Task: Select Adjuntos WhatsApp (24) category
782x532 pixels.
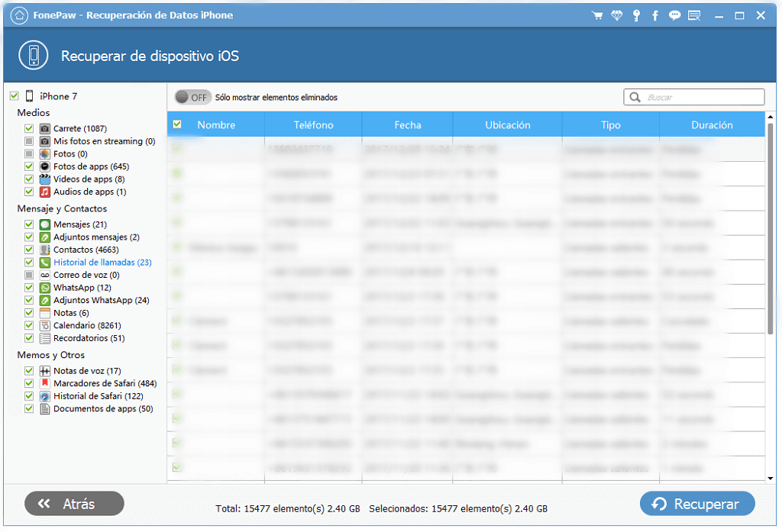Action: pos(102,300)
